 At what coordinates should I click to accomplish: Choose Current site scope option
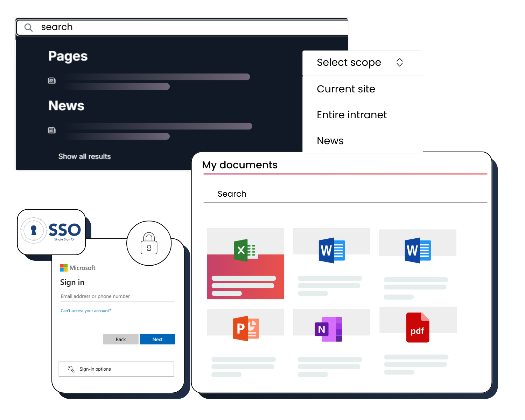(346, 89)
